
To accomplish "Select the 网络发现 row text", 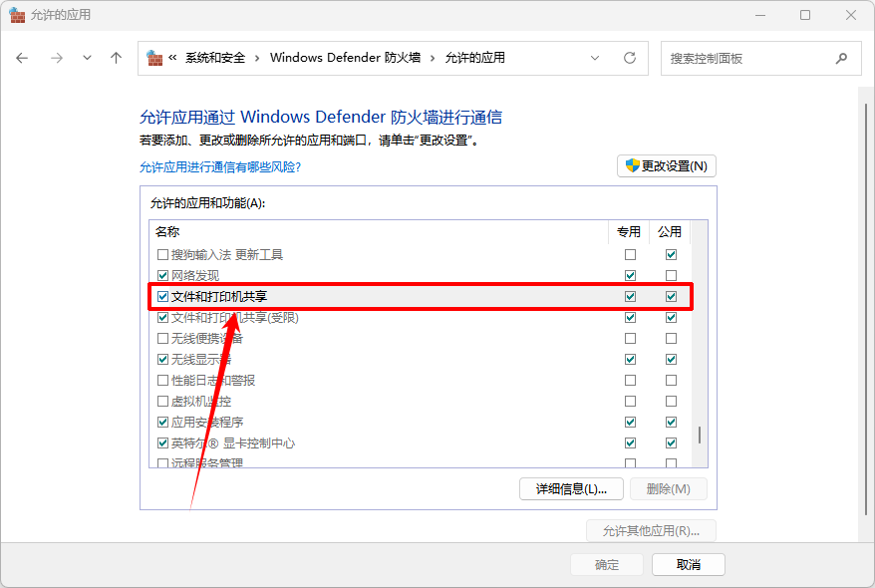I will click(195, 276).
